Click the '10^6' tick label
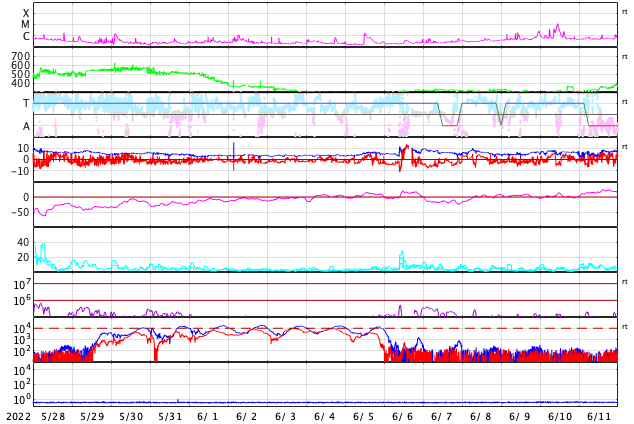The height and width of the screenshot is (424, 634). [22, 300]
